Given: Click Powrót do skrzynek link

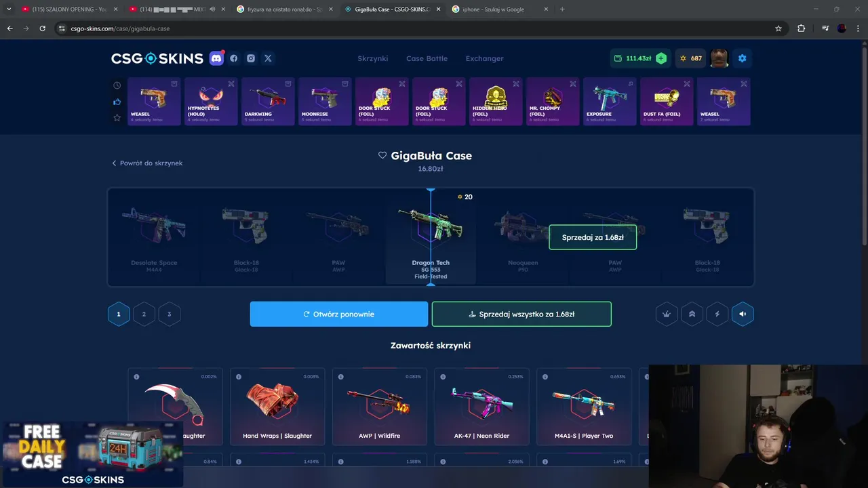Looking at the screenshot, I should pyautogui.click(x=147, y=163).
